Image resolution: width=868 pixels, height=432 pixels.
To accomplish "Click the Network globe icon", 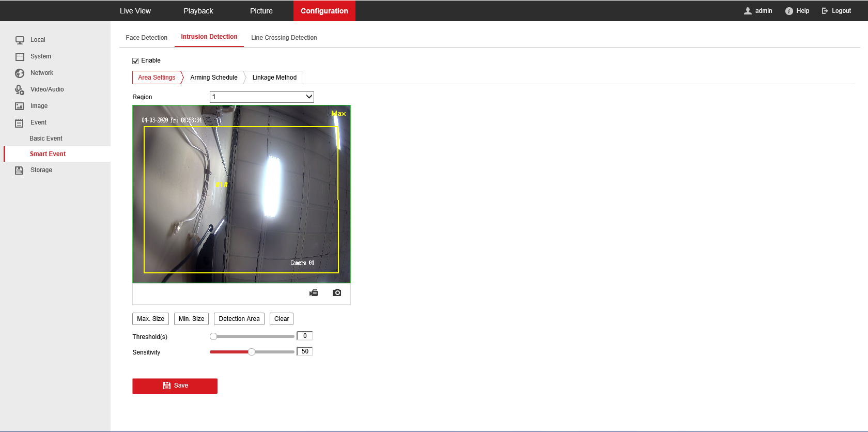I will [x=20, y=73].
